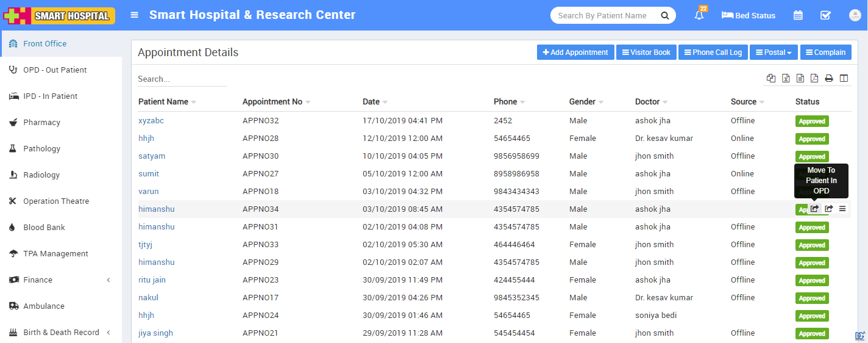Open OPD - Out Patient in sidebar
This screenshot has width=868, height=343.
(x=55, y=70)
